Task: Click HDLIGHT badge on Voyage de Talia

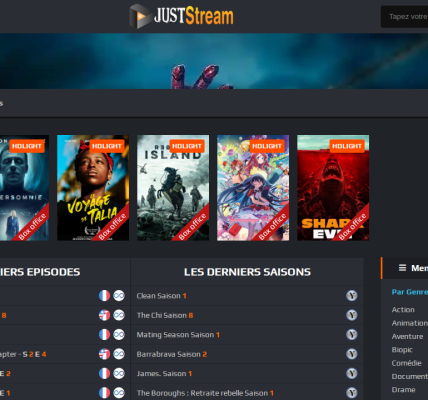Action: (x=107, y=146)
